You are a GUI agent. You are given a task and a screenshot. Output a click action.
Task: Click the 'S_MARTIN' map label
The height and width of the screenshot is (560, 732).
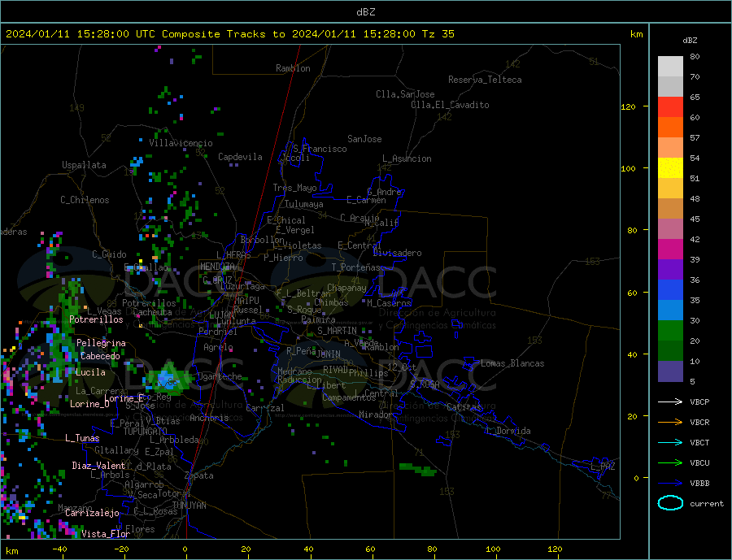click(337, 331)
